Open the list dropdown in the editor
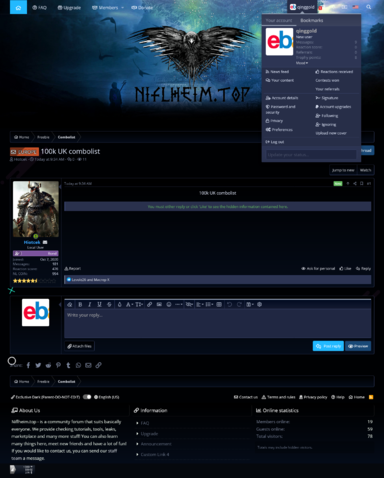Screen dimensions: 384x478 209,304
